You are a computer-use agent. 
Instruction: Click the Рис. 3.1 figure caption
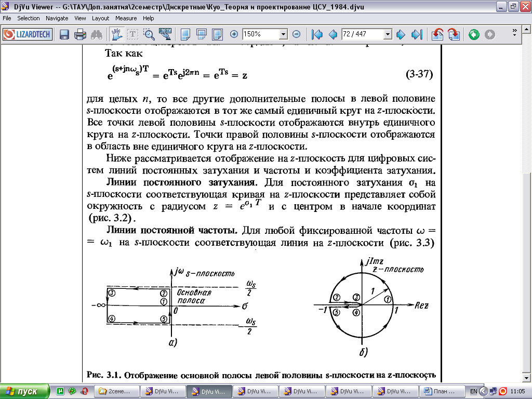(x=261, y=375)
